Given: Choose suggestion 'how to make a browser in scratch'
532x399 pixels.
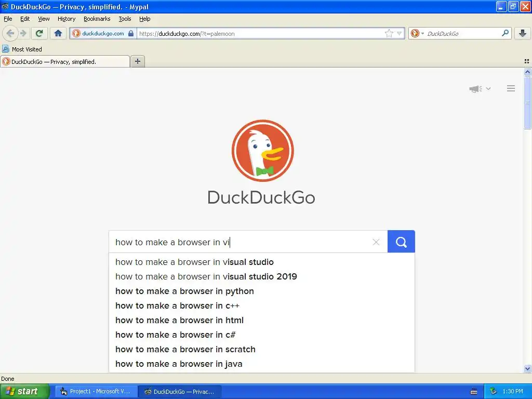Looking at the screenshot, I should coord(262,350).
